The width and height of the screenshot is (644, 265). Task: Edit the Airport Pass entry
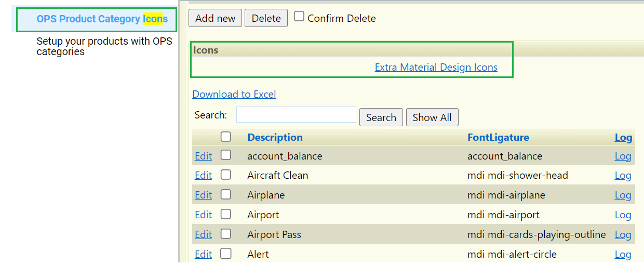(203, 234)
